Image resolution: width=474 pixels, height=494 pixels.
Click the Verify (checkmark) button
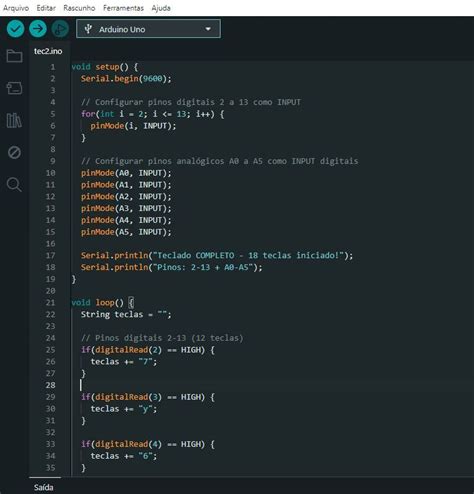click(15, 29)
